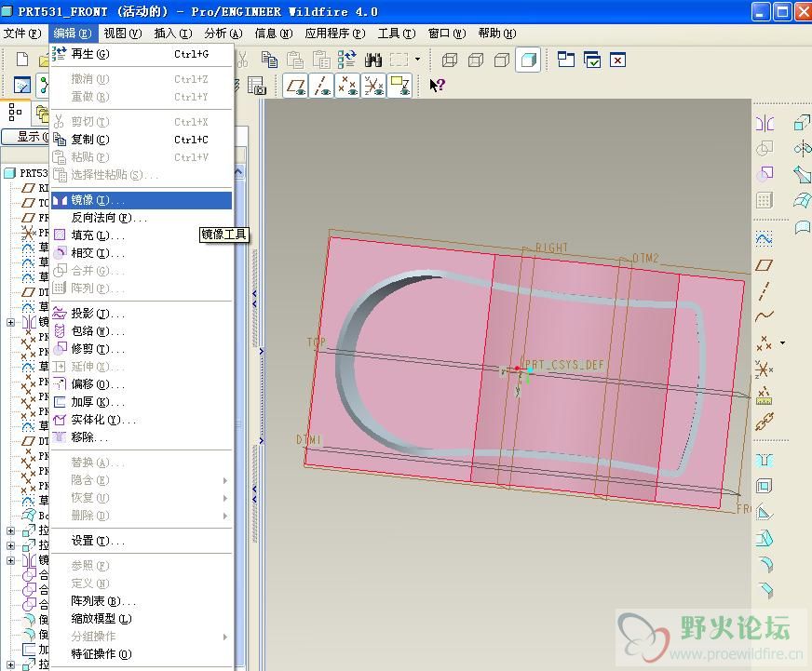Switch to shaded display style
This screenshot has width=812, height=671.
pos(528,60)
